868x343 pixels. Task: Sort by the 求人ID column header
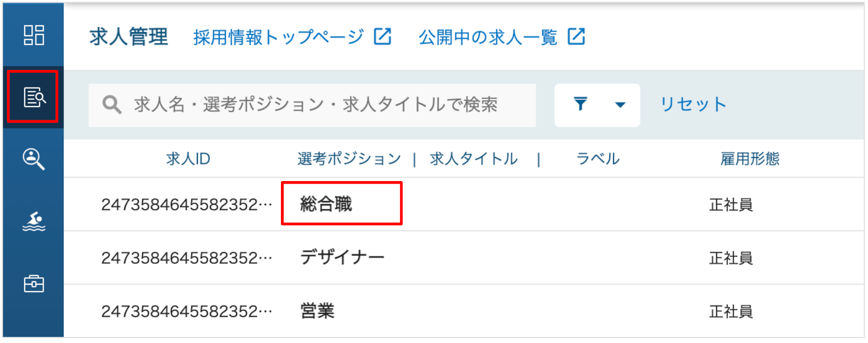pos(188,159)
